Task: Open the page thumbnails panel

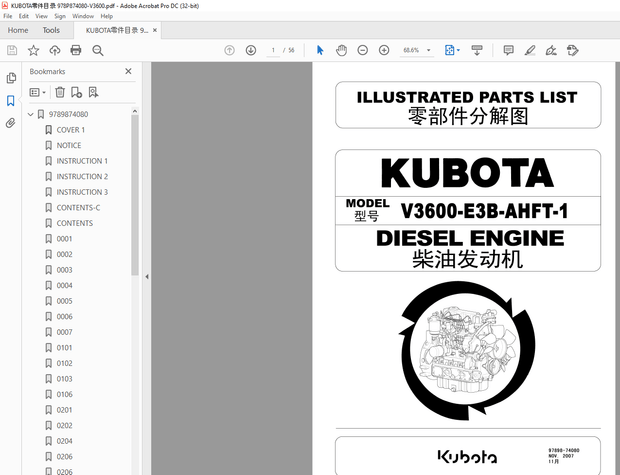Action: pyautogui.click(x=11, y=78)
